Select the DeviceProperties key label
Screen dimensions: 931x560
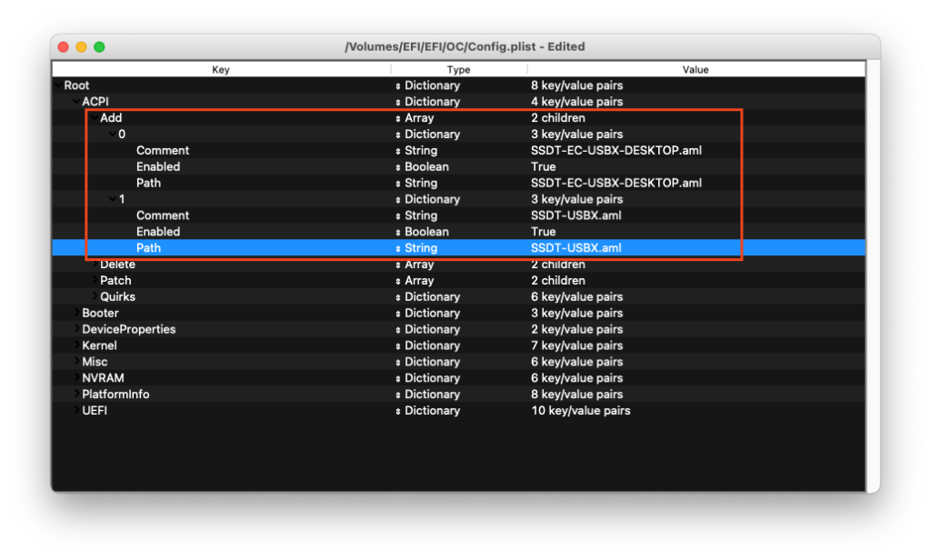click(x=129, y=329)
